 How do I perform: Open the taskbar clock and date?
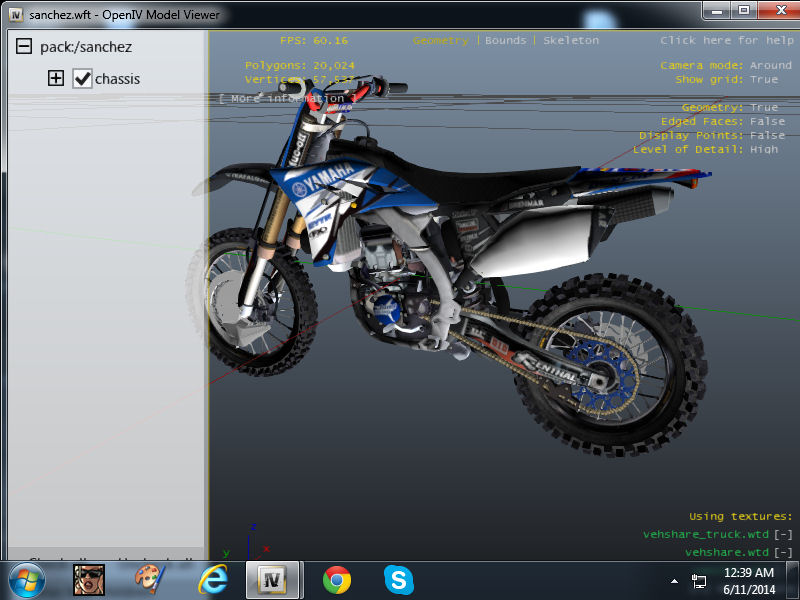[749, 581]
